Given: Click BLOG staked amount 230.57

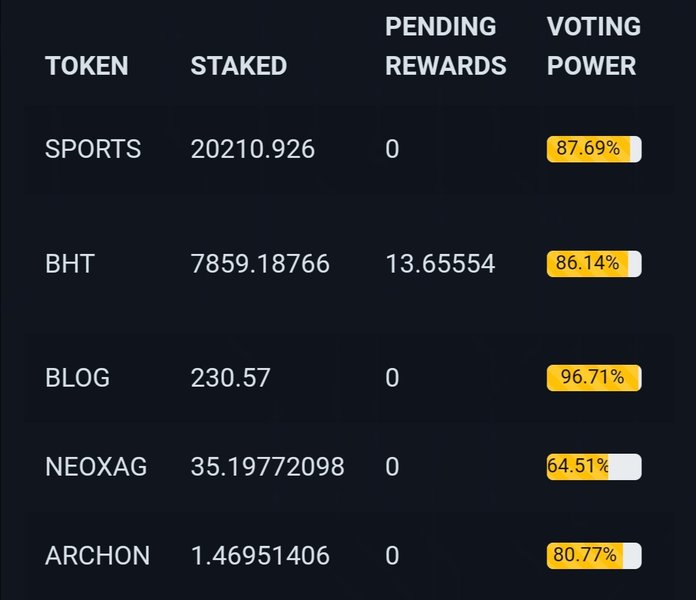Looking at the screenshot, I should [230, 378].
